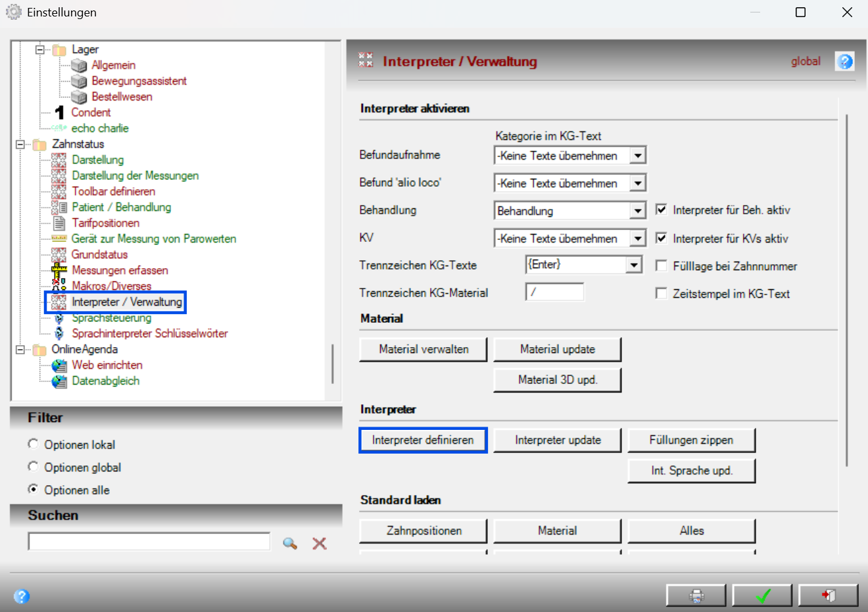Screen dimensions: 868x612
Task: Click the blue help icon beside global
Action: tap(845, 61)
